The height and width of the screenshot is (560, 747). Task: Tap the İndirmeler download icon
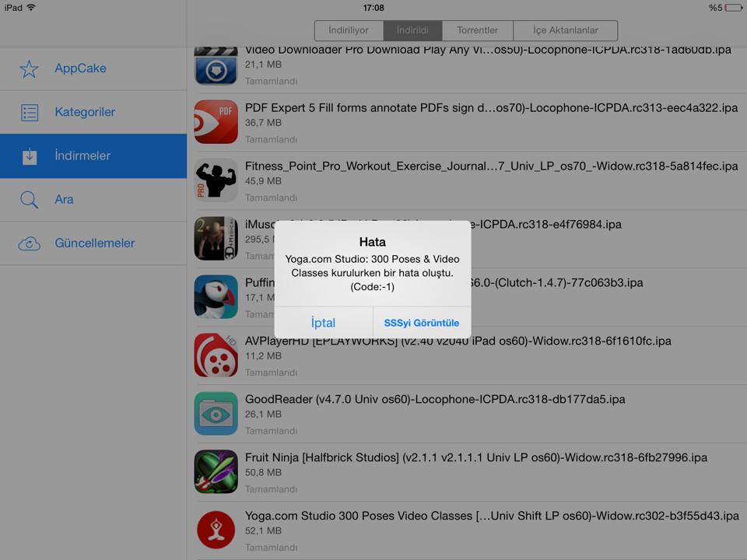pos(30,156)
